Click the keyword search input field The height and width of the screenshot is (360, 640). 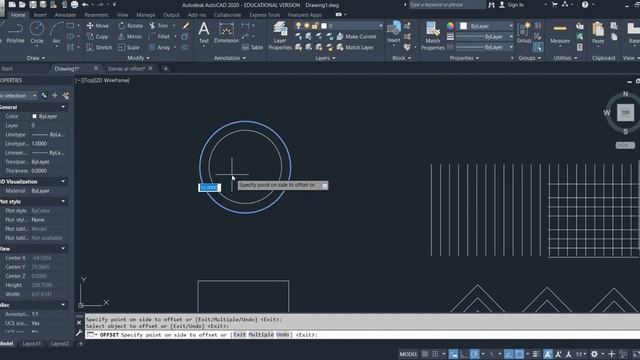tap(447, 5)
